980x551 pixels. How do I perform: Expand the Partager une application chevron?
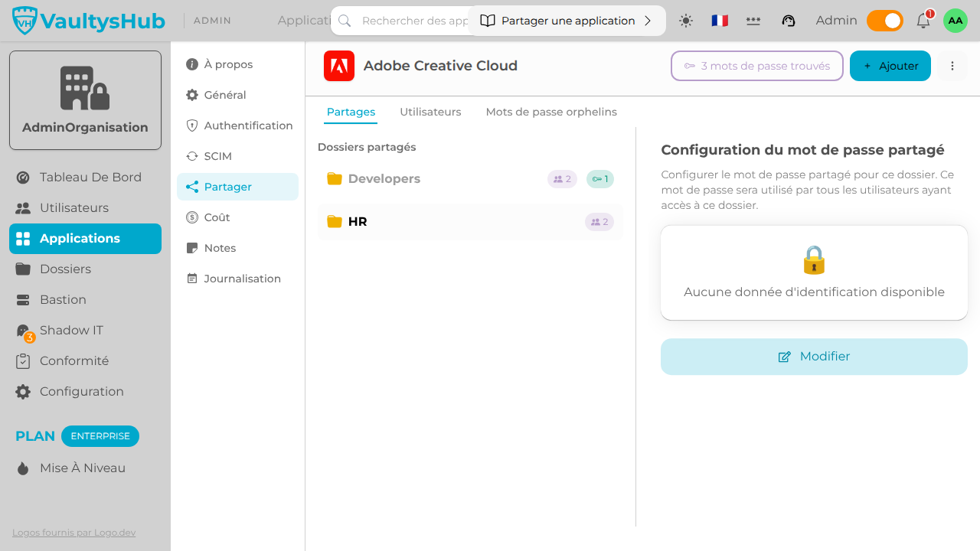(648, 21)
